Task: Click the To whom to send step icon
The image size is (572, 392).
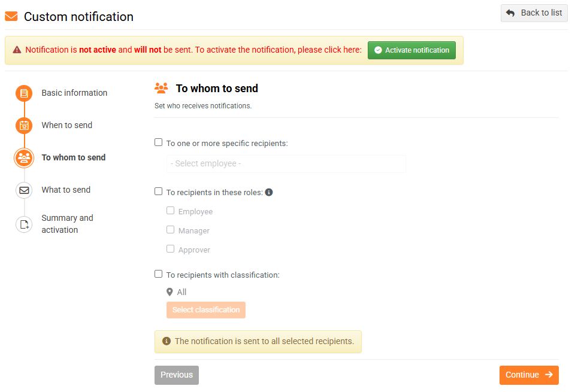Action: 24,157
